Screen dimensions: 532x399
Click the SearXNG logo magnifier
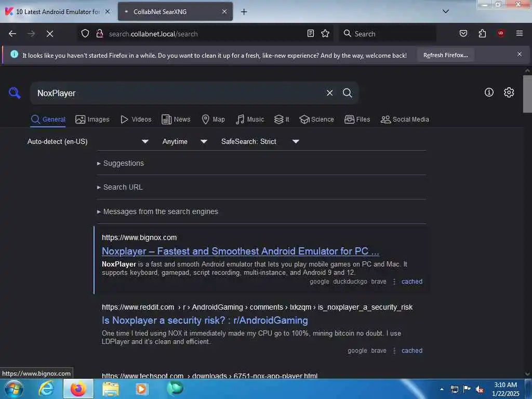pyautogui.click(x=15, y=92)
